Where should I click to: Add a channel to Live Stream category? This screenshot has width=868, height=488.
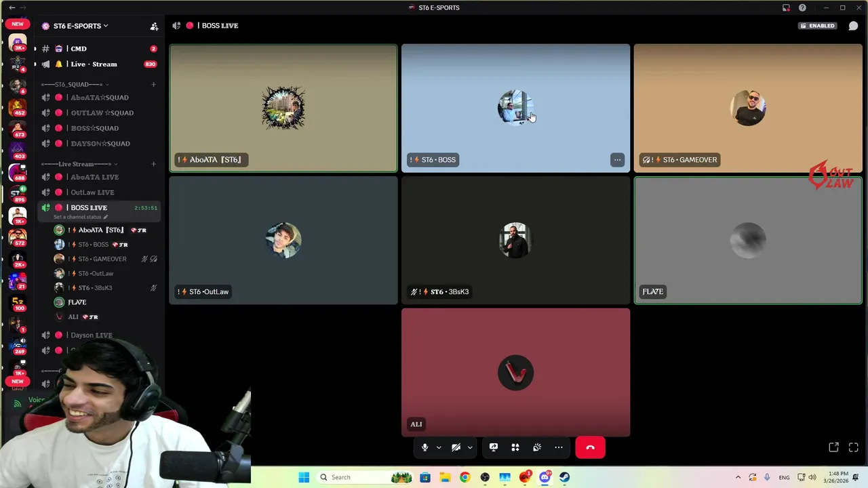coord(154,164)
